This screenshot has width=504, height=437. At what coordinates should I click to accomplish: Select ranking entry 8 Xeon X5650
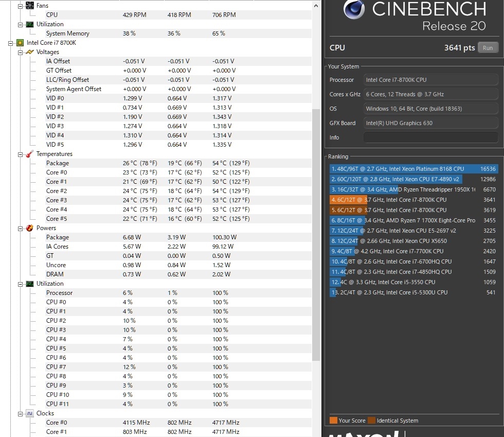tap(413, 241)
